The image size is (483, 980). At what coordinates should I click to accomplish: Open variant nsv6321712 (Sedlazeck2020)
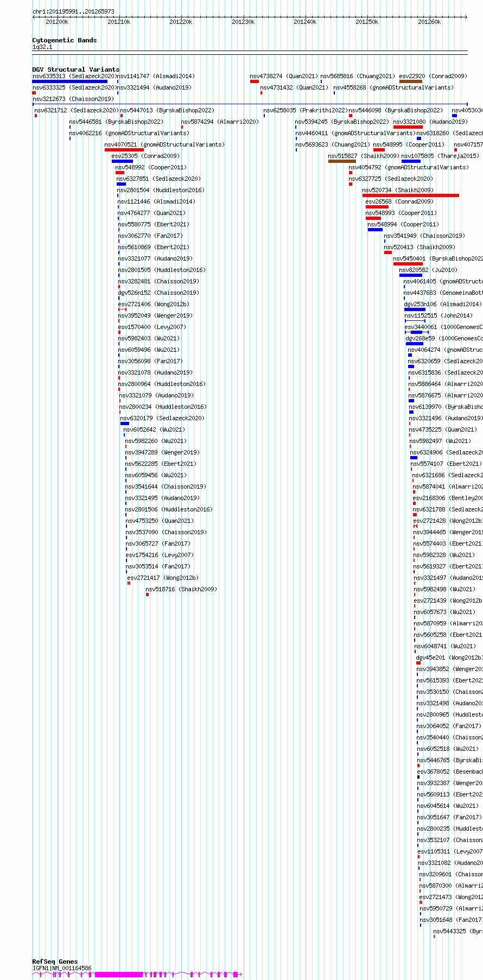coord(77,110)
